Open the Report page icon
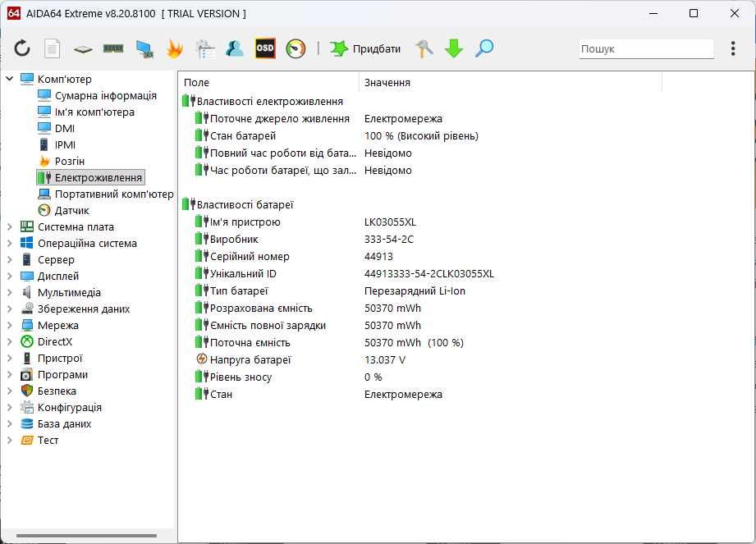756x544 pixels. pyautogui.click(x=52, y=48)
